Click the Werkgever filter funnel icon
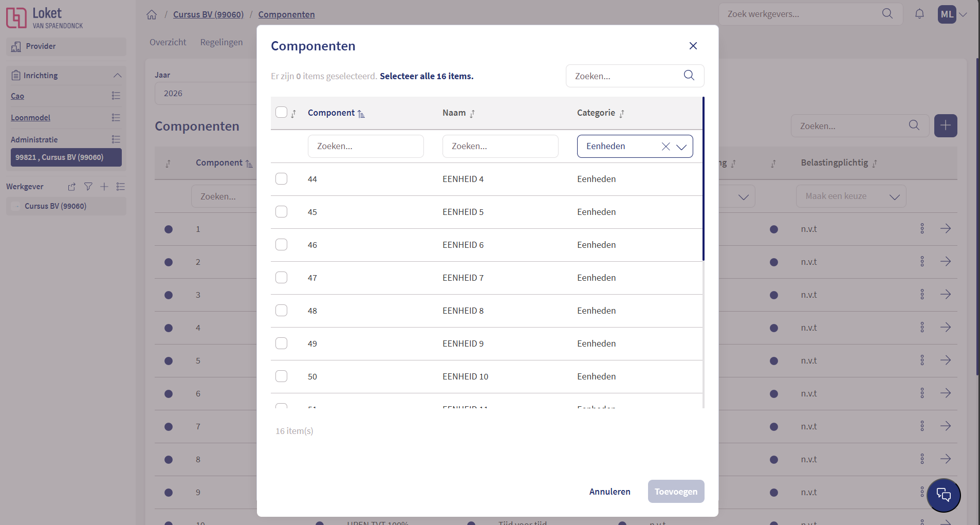Viewport: 980px width, 525px height. click(x=88, y=187)
